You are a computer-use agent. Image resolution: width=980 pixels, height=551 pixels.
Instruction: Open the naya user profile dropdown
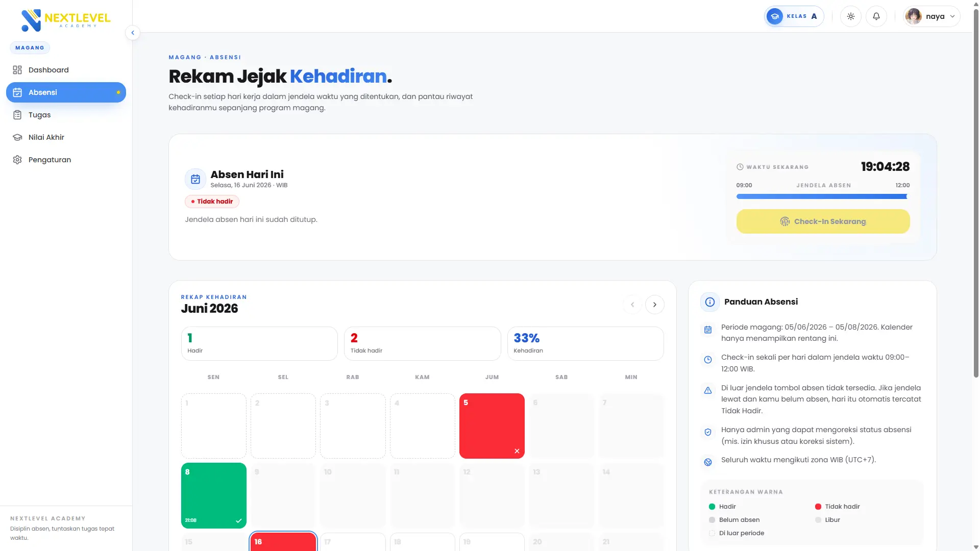tap(932, 16)
